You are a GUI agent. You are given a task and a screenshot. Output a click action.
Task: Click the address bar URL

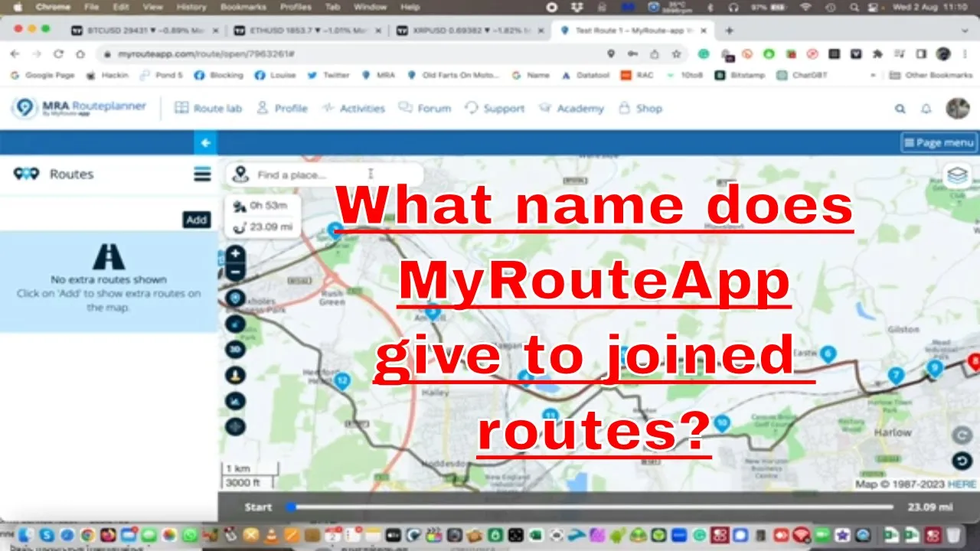coord(206,54)
